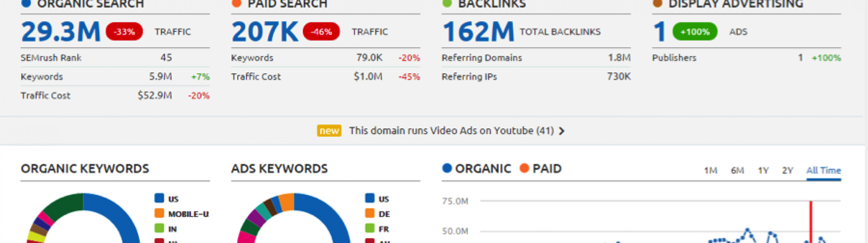
Task: Toggle the ORGANIC series blue dot
Action: click(447, 168)
